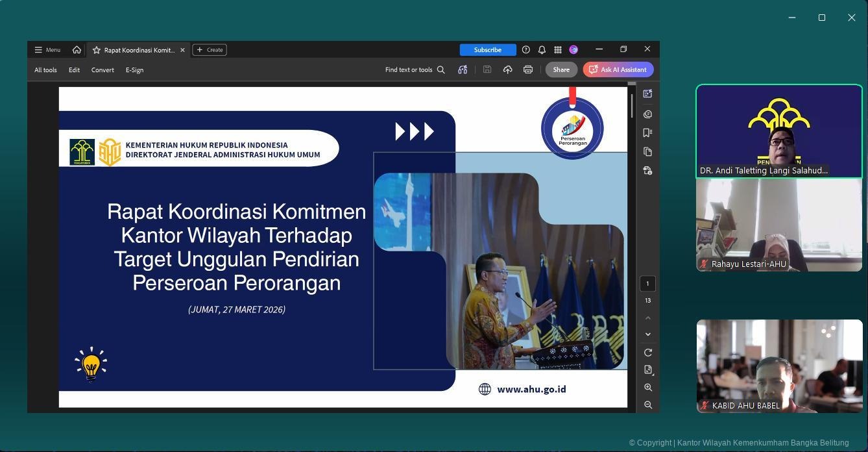Open notifications via the bell icon
Viewport: 868px width, 452px height.
pos(542,49)
